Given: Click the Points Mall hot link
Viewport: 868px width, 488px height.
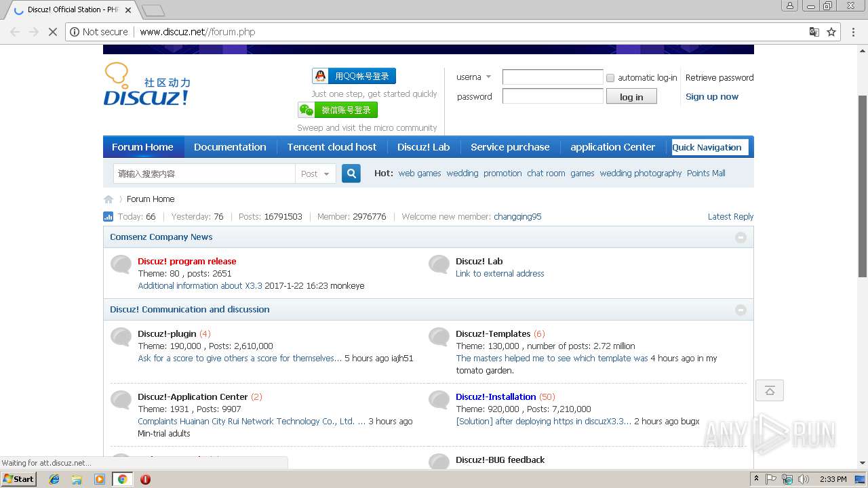Looking at the screenshot, I should click(x=706, y=174).
